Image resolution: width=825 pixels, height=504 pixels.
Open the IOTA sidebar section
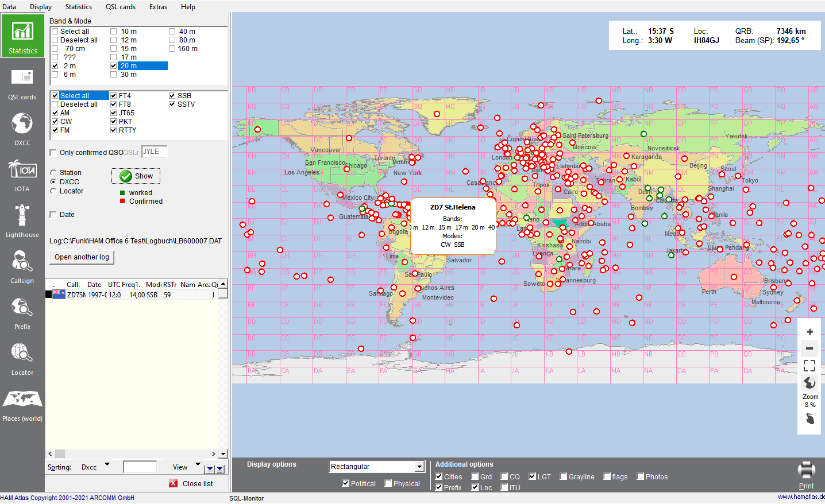click(22, 175)
